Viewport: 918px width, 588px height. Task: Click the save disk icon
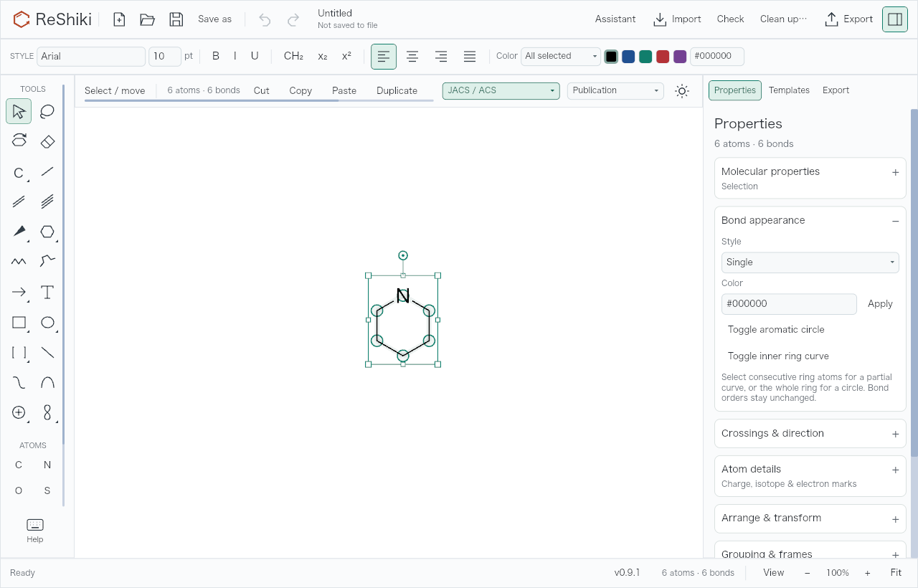(x=176, y=19)
